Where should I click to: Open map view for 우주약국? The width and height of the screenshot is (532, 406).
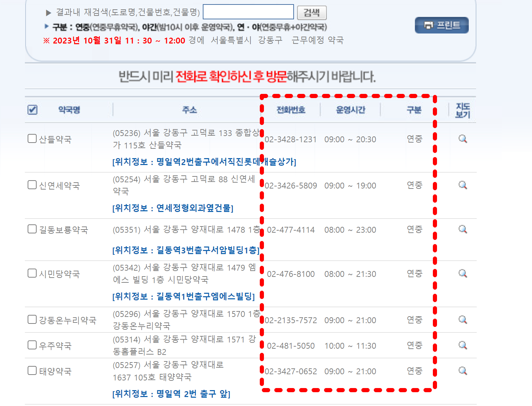point(463,345)
